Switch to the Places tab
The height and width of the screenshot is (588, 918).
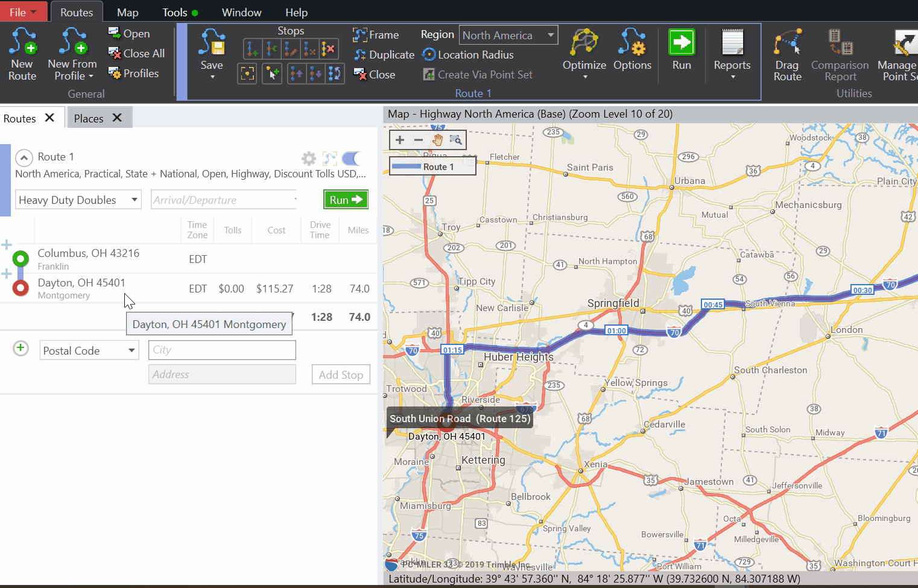(88, 118)
